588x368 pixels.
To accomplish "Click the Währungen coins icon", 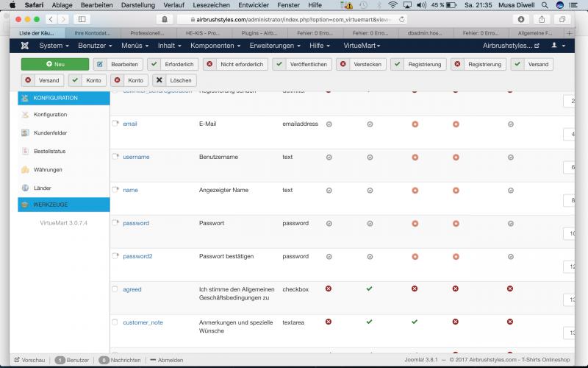I will pos(26,170).
